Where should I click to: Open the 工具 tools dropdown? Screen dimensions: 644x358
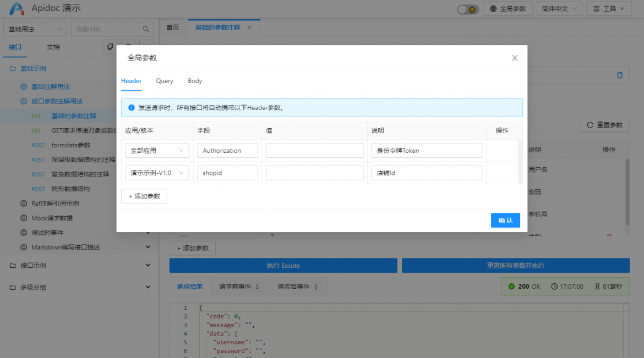(x=609, y=9)
